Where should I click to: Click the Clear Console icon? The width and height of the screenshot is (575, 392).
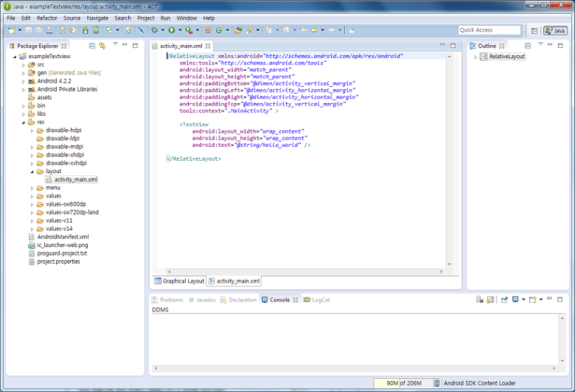tap(479, 300)
